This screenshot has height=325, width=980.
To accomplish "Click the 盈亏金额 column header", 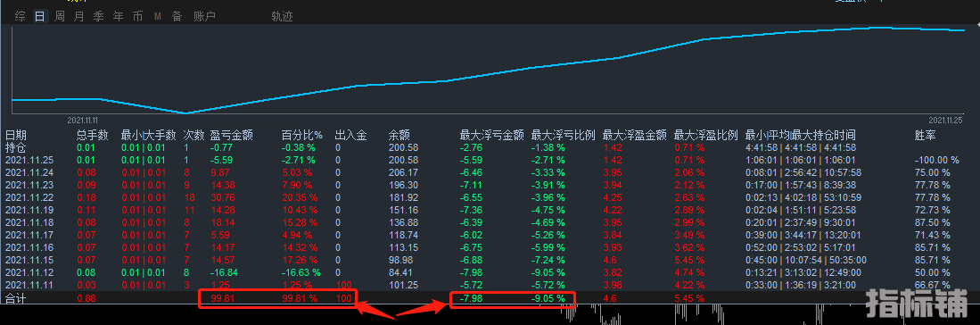I will pyautogui.click(x=232, y=135).
